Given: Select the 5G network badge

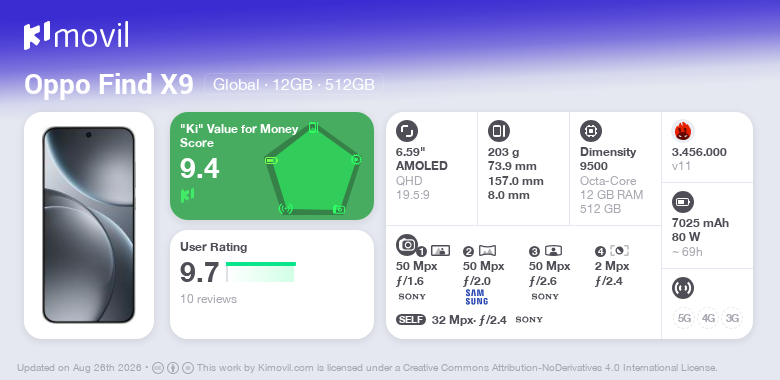Looking at the screenshot, I should (684, 318).
